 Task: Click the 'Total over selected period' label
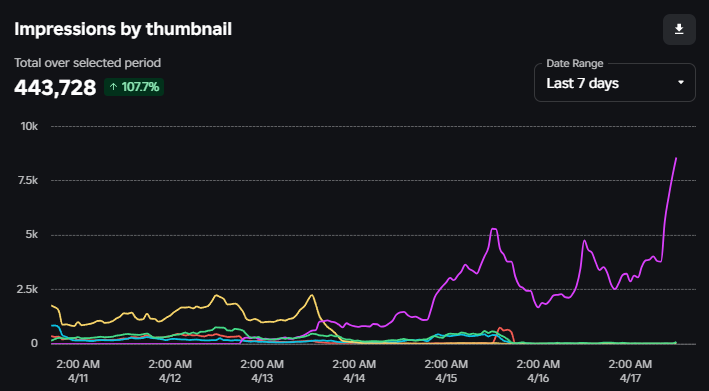click(x=87, y=63)
